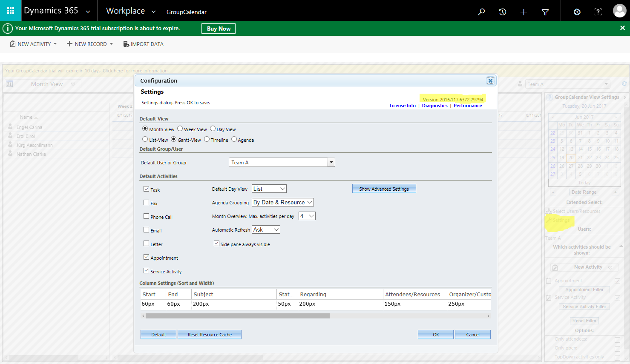Open the Automatic Refresh dropdown
Image resolution: width=630 pixels, height=364 pixels.
266,229
